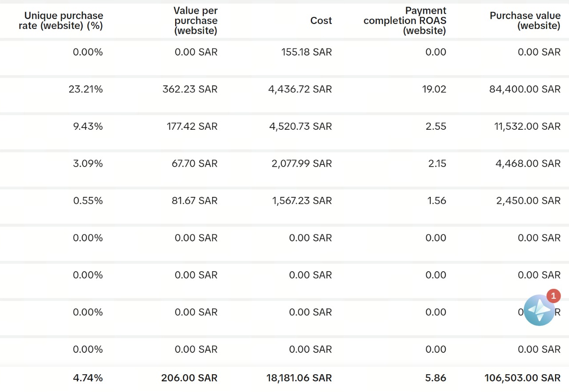
Task: Click the Purchase value (website) column header
Action: click(x=525, y=21)
